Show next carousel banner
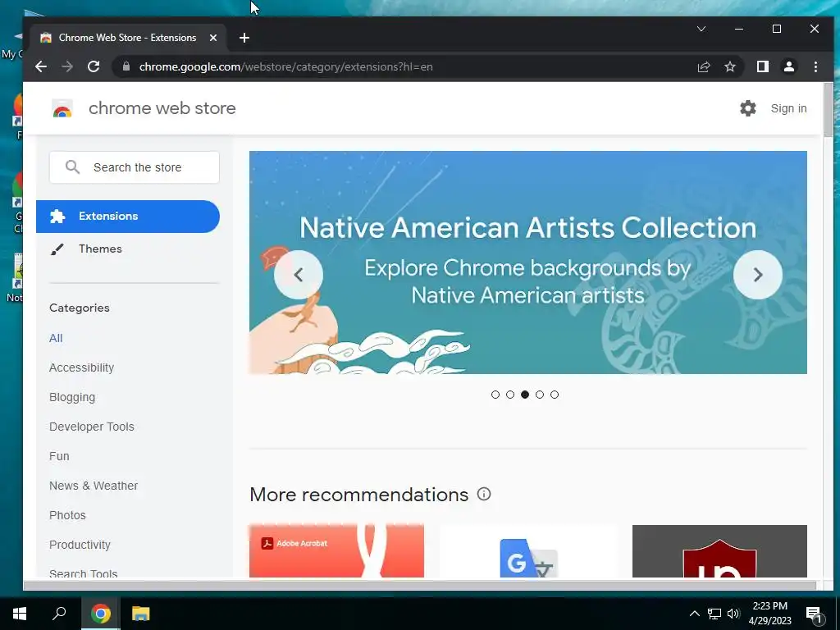The image size is (840, 630). (x=757, y=275)
